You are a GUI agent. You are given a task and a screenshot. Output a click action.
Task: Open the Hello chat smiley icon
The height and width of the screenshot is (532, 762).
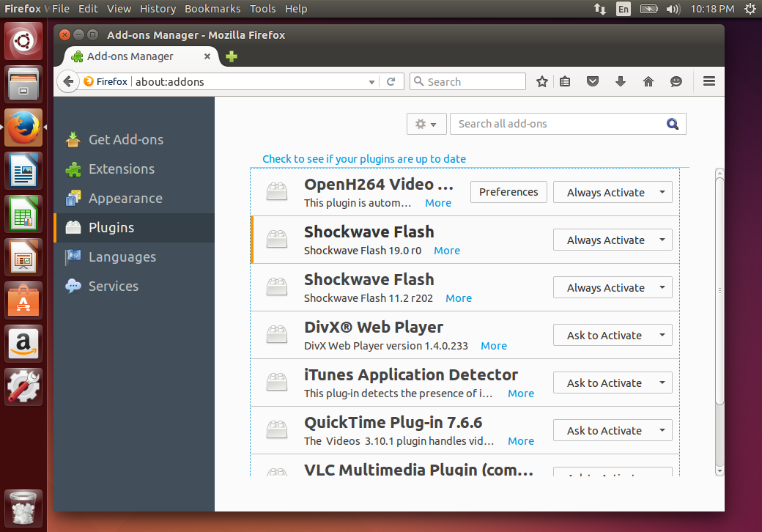(x=676, y=81)
